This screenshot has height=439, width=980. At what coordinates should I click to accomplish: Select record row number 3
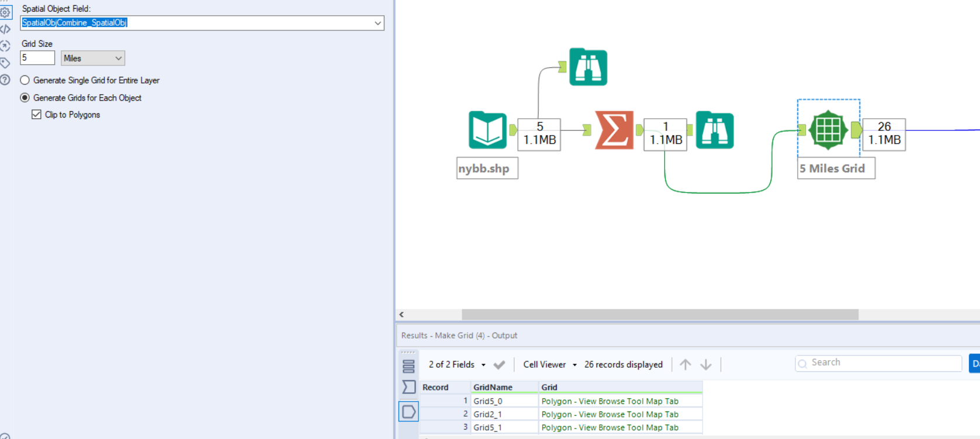coord(445,427)
